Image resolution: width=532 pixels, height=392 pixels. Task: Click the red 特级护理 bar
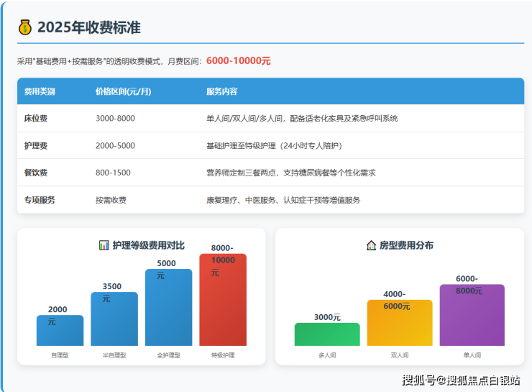pyautogui.click(x=223, y=301)
